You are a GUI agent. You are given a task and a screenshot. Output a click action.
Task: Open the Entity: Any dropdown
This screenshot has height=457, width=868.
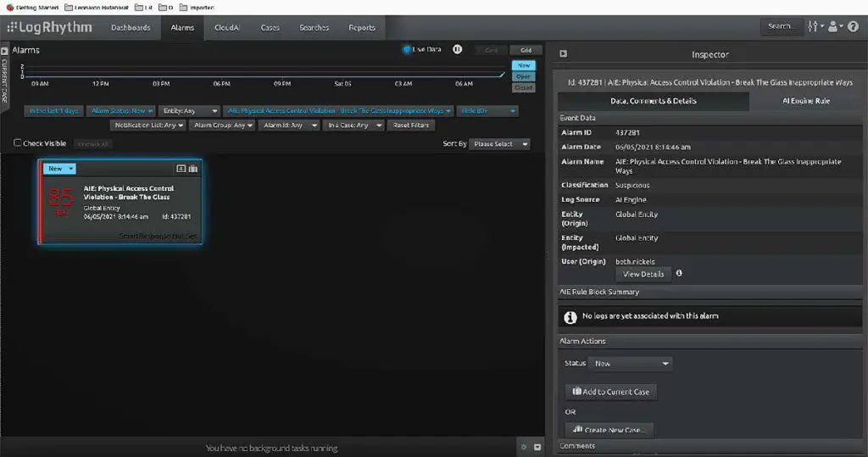pos(189,111)
